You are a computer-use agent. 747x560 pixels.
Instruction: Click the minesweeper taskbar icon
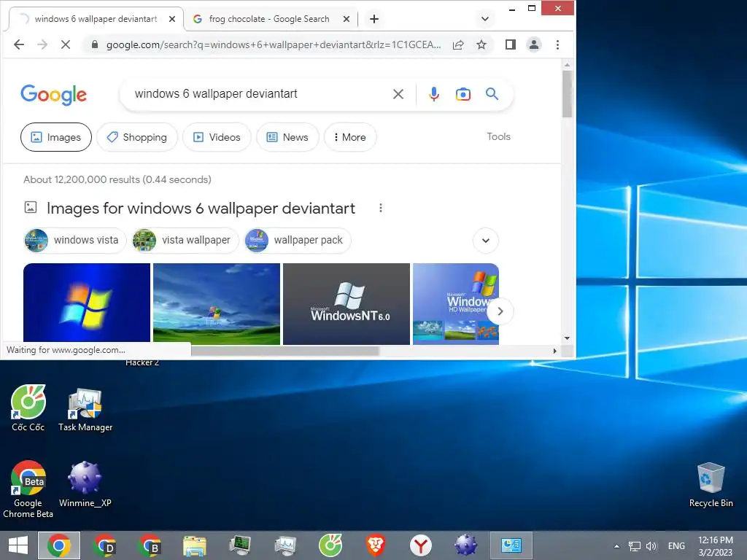465,545
